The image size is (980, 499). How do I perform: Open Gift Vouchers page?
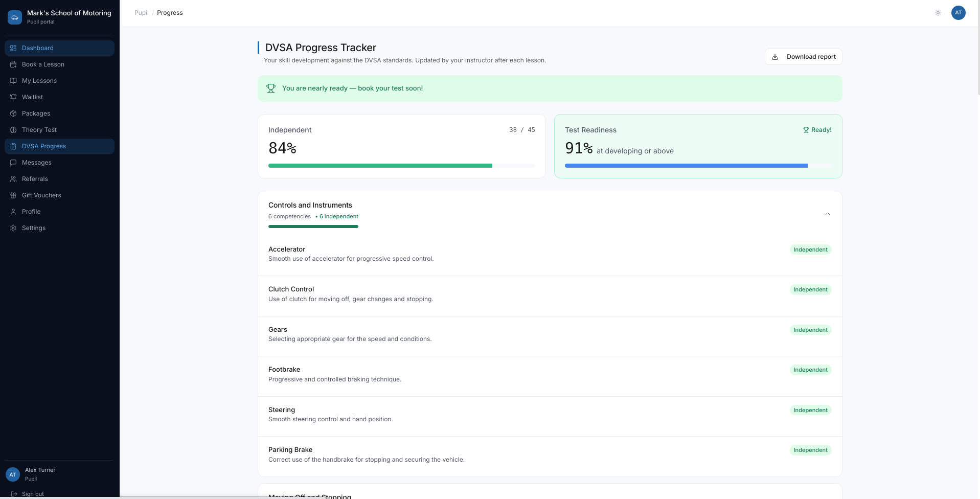click(x=59, y=195)
